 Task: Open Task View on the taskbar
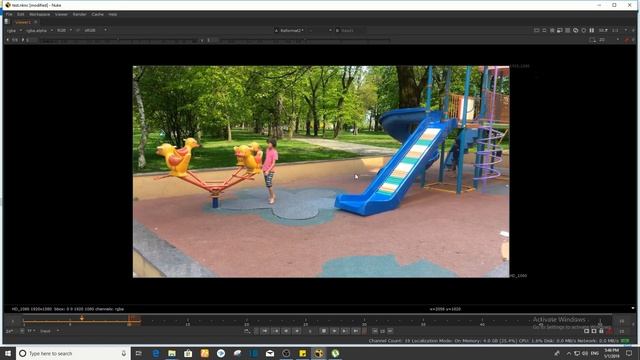coord(139,353)
